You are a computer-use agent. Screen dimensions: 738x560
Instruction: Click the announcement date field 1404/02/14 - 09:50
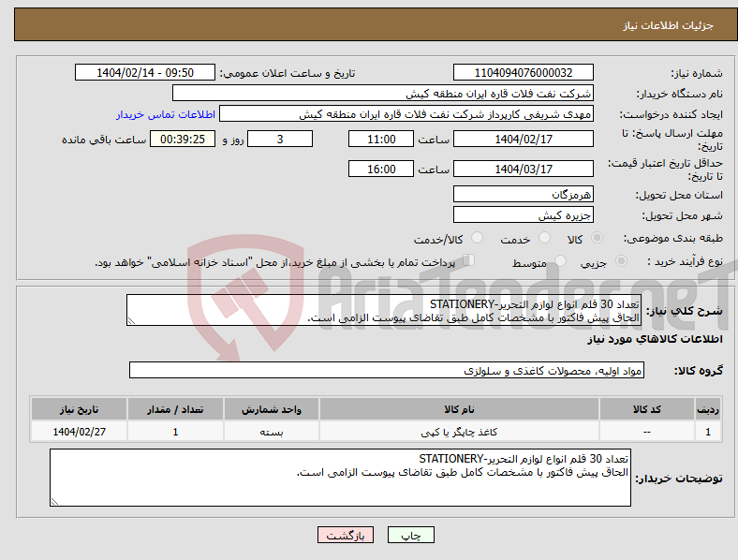click(145, 72)
